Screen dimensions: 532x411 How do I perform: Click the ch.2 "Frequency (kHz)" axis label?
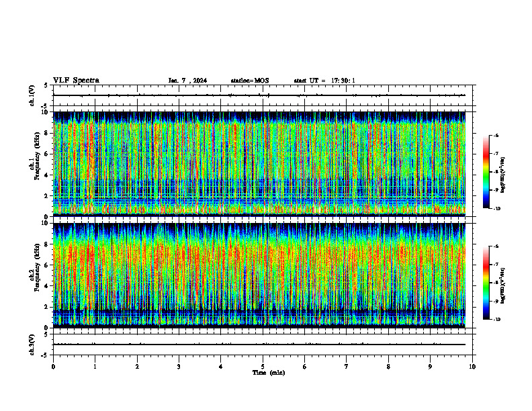point(38,267)
